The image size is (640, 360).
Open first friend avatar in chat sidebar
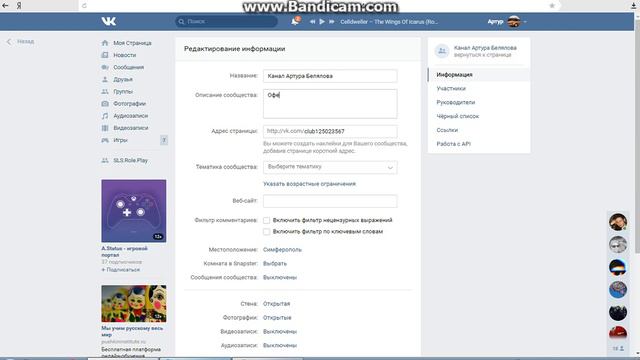tap(618, 222)
